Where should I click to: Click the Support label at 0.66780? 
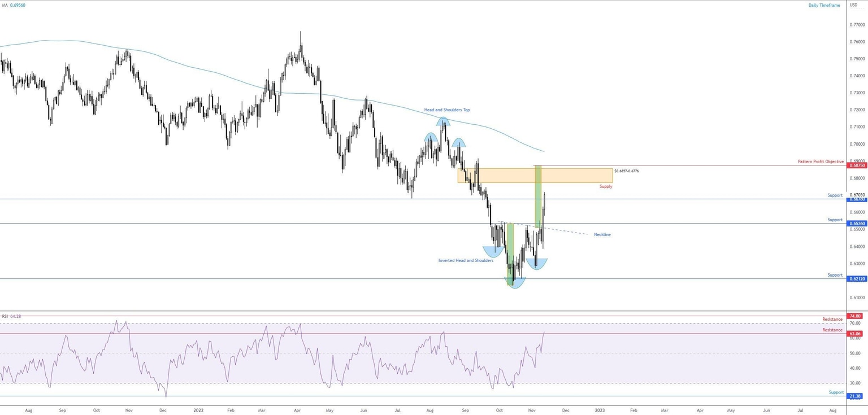835,195
